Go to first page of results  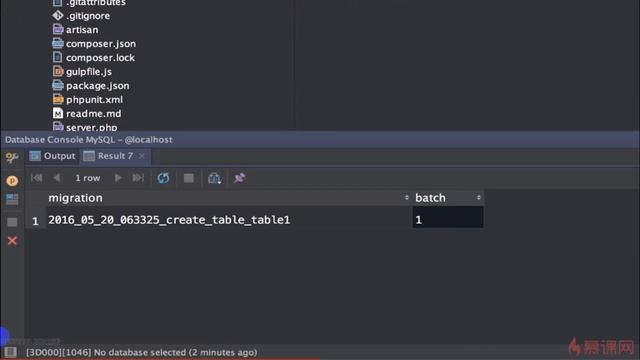(x=36, y=178)
